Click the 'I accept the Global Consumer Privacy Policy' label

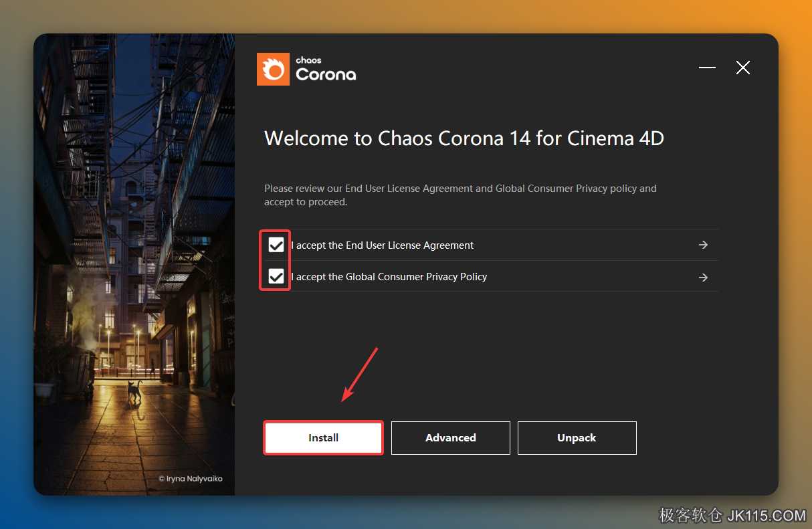click(x=389, y=277)
